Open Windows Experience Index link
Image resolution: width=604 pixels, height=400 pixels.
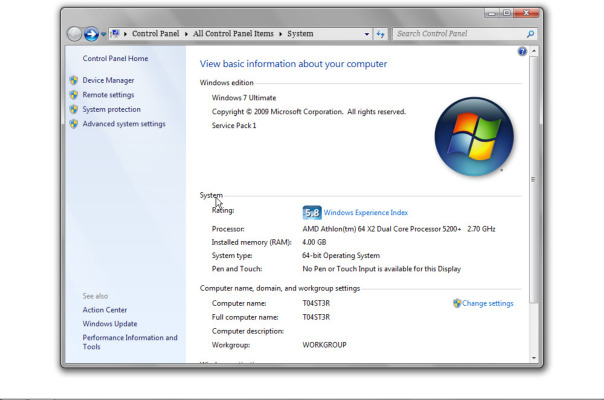pos(366,212)
